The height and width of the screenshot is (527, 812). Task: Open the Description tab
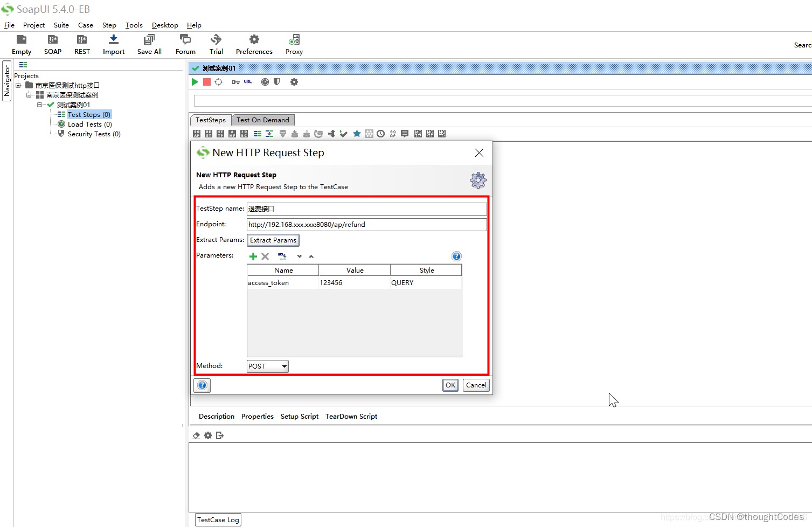[x=217, y=417]
